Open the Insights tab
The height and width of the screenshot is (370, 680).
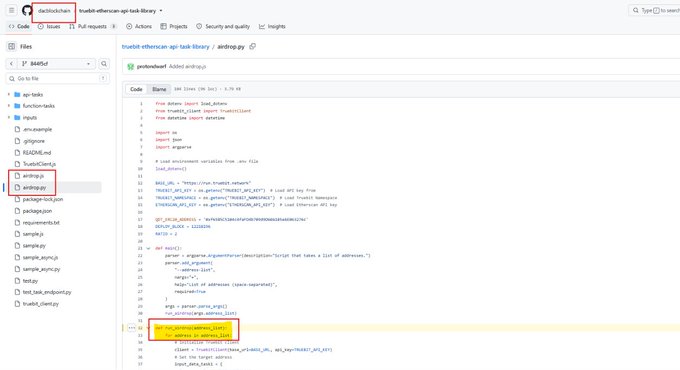pyautogui.click(x=272, y=26)
